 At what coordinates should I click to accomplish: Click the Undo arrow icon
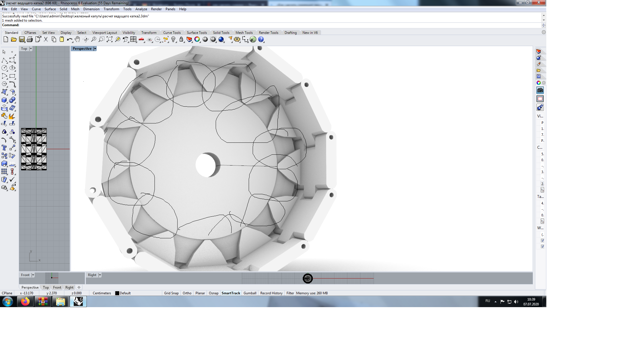pyautogui.click(x=69, y=40)
